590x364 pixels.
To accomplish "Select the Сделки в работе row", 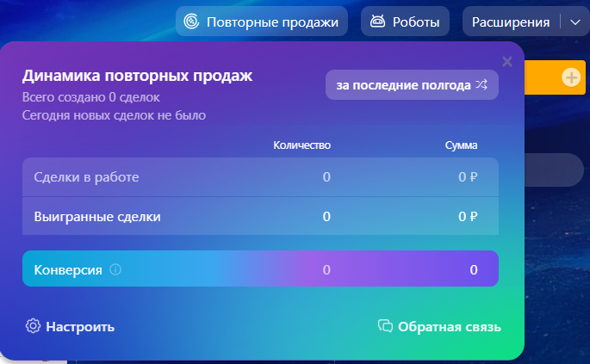I will 260,177.
